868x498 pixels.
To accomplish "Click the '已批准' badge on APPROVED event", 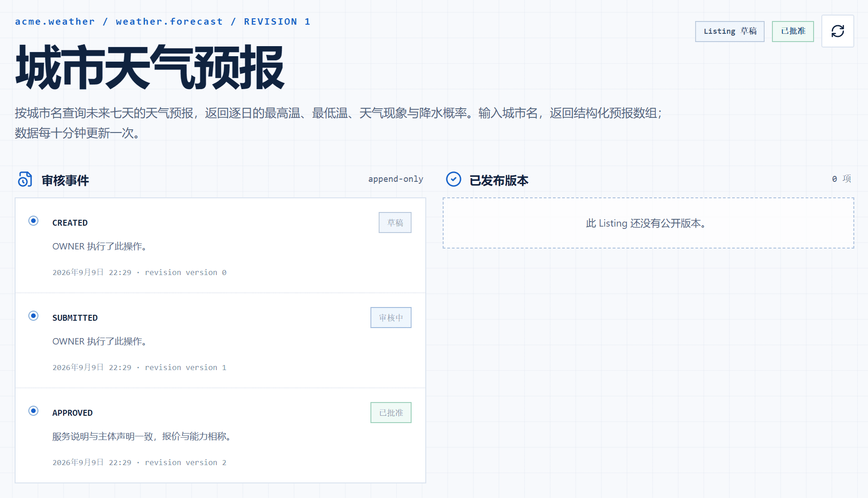I will coord(391,413).
